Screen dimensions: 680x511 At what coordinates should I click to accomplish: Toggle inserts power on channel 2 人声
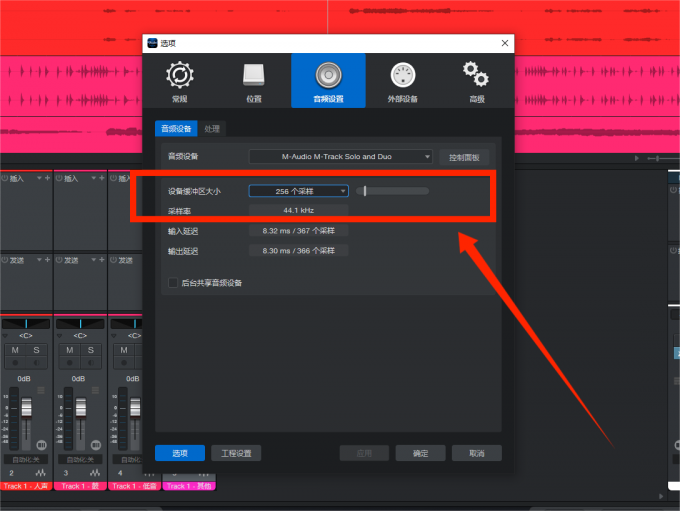click(4, 178)
